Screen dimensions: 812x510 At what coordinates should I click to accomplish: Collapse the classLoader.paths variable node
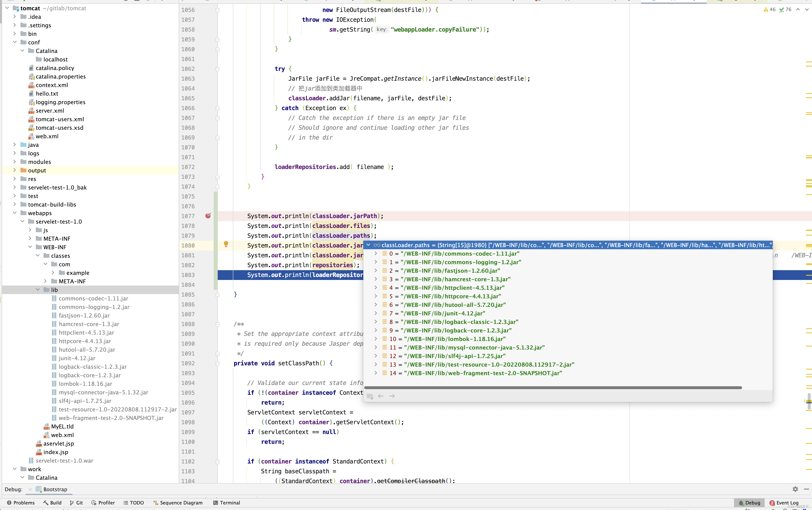(x=368, y=245)
